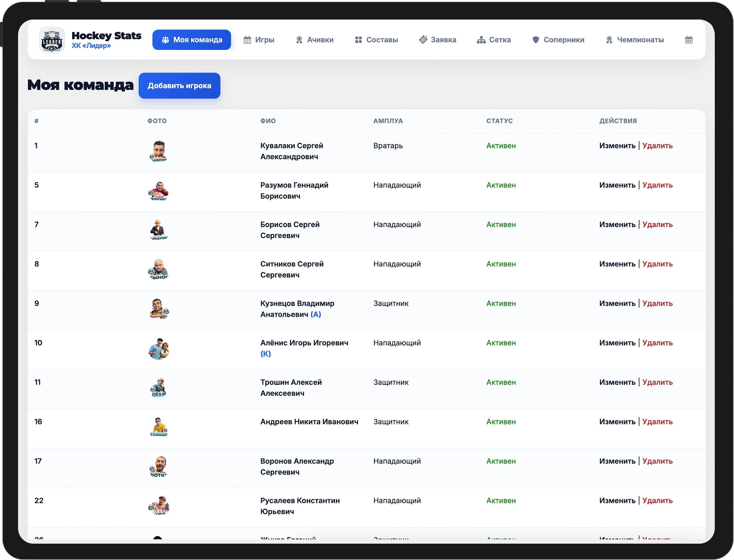This screenshot has height=560, width=734.
Task: Click the ticket icon next to Заявка
Action: tap(423, 40)
